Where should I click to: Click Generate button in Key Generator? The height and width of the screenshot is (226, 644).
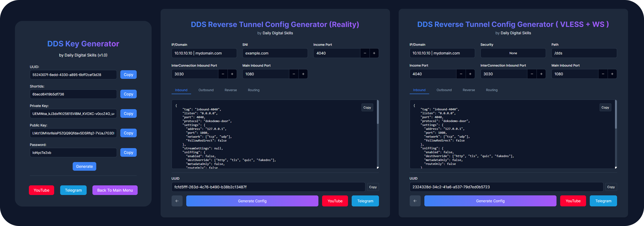(x=84, y=167)
